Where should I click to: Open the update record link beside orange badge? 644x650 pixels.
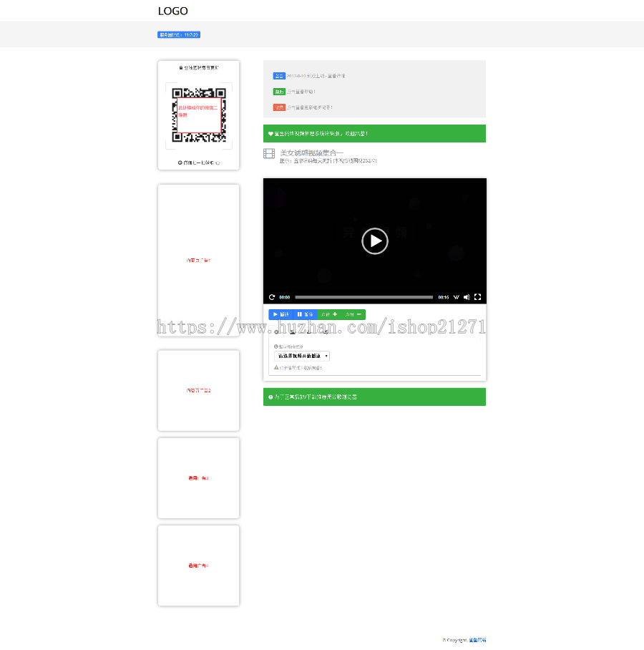[x=310, y=107]
